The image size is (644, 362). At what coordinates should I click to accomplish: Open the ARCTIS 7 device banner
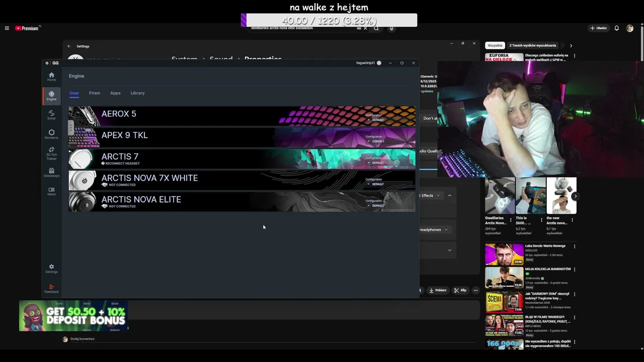[242, 159]
